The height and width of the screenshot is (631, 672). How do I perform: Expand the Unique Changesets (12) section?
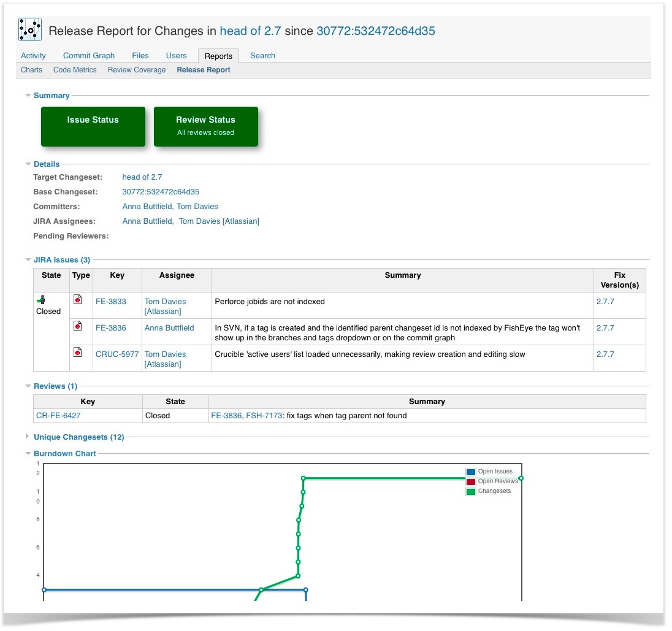tap(28, 437)
